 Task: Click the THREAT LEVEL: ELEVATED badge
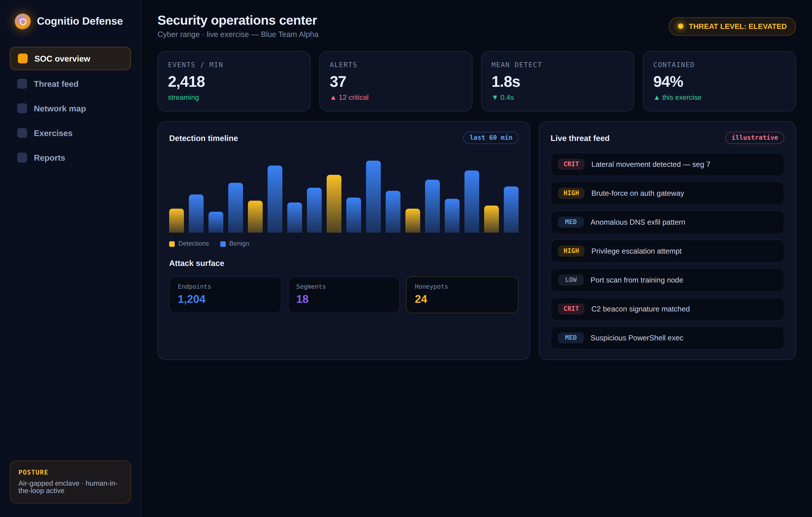pyautogui.click(x=732, y=26)
